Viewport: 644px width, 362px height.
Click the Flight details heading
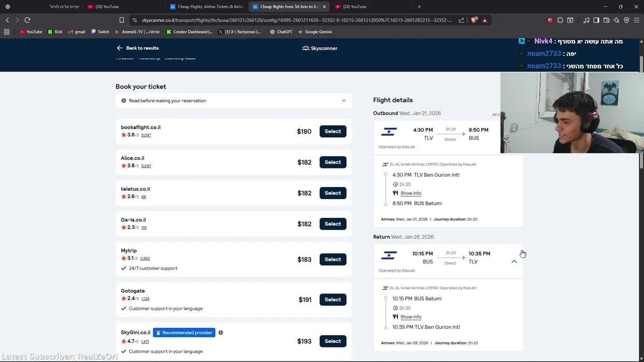[393, 100]
